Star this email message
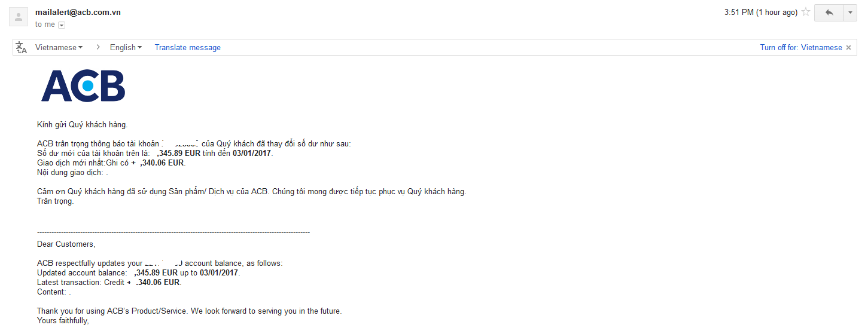The height and width of the screenshot is (334, 868). pos(806,12)
